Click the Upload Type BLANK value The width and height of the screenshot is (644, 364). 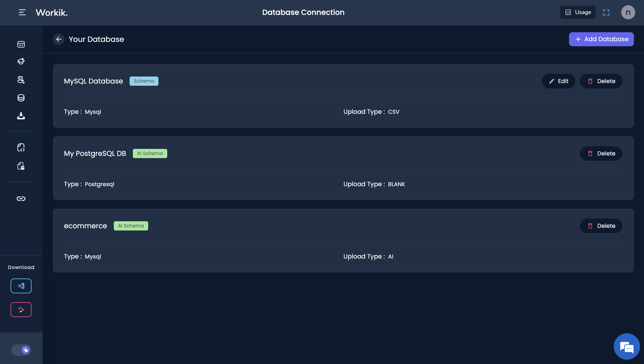396,184
